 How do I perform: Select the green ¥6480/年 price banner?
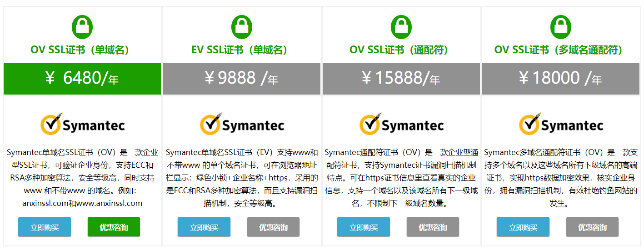[x=82, y=79]
